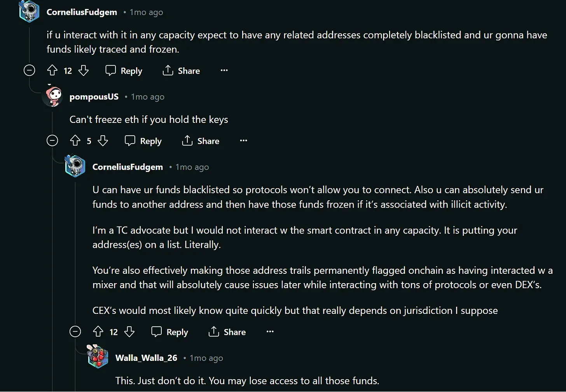Click the upvote count showing 5

(89, 141)
